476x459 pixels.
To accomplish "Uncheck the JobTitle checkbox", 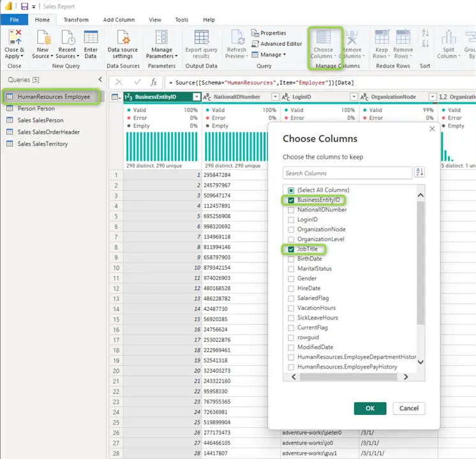I will [291, 249].
